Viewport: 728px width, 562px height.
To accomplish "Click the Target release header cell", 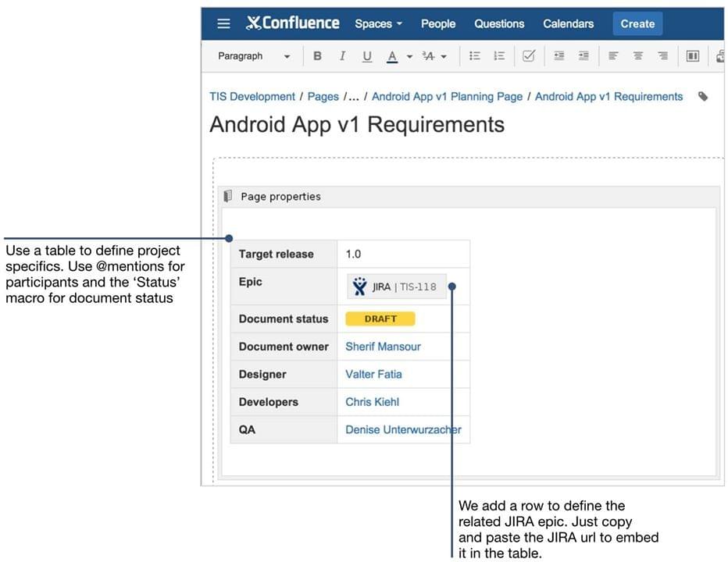I will tap(284, 254).
